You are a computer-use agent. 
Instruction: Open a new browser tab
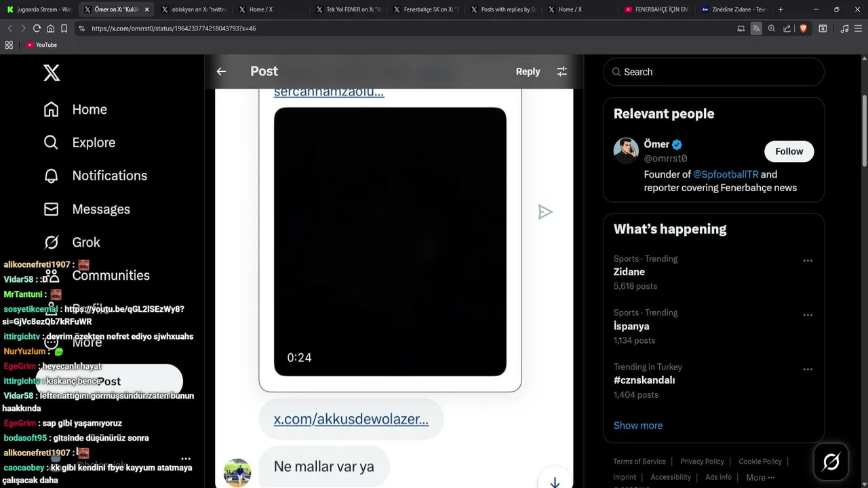point(781,9)
